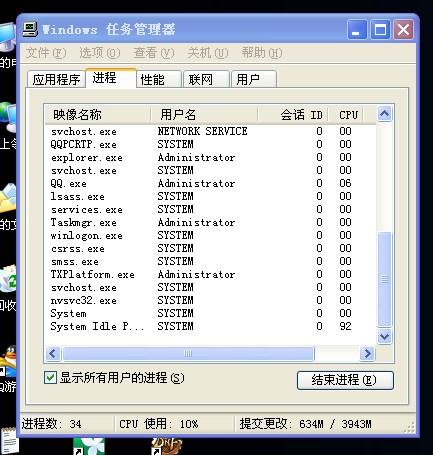Click the notepad document desktop icon
This screenshot has height=455, width=433.
[9, 441]
